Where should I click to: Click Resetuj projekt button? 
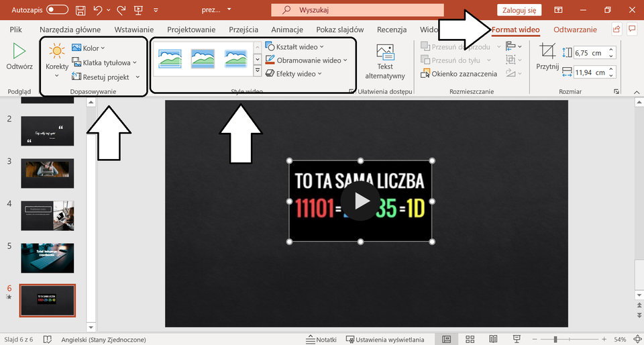(x=101, y=77)
